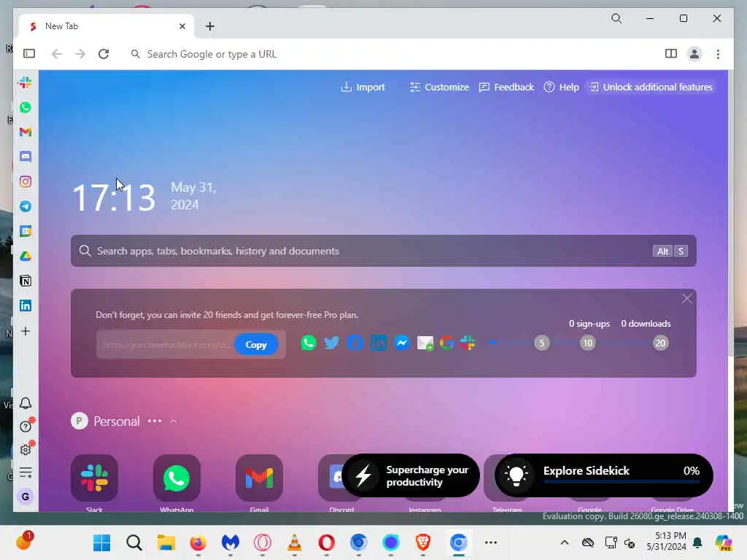This screenshot has height=560, width=747.
Task: Open sidebar settings gear
Action: click(26, 449)
